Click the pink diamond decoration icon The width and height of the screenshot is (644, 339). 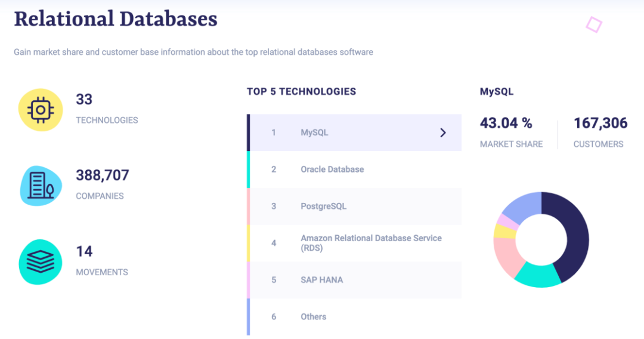tap(593, 24)
